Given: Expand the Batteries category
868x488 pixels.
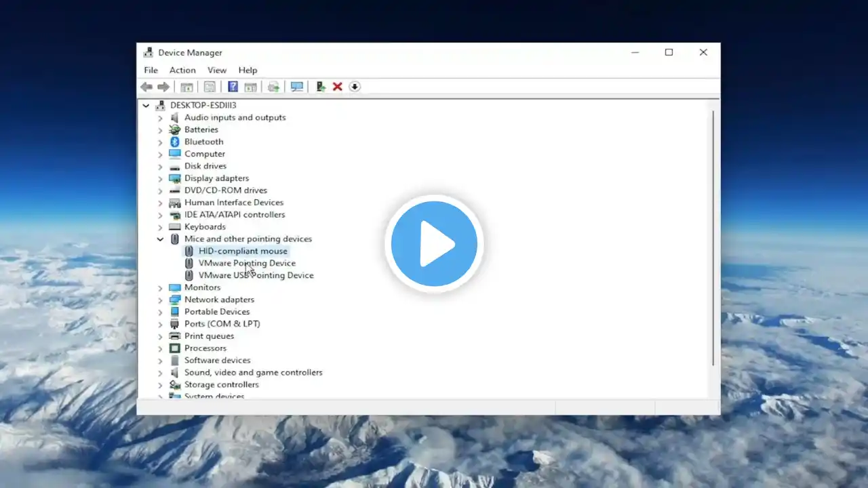Looking at the screenshot, I should click(x=160, y=130).
